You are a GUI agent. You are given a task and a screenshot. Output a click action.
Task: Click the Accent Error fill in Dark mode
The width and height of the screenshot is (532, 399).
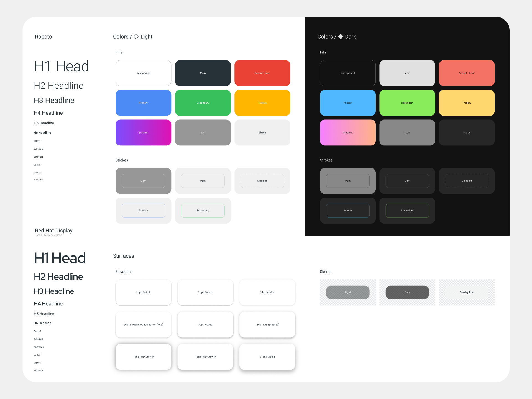click(466, 73)
